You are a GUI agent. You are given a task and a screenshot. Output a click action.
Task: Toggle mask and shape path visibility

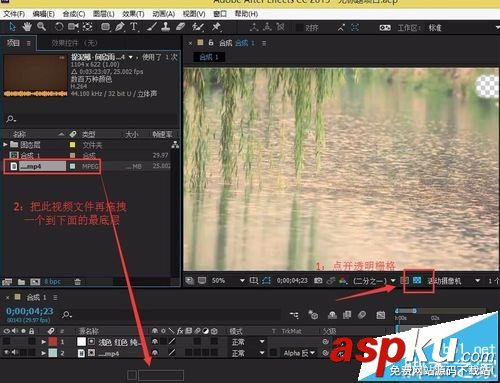click(266, 281)
